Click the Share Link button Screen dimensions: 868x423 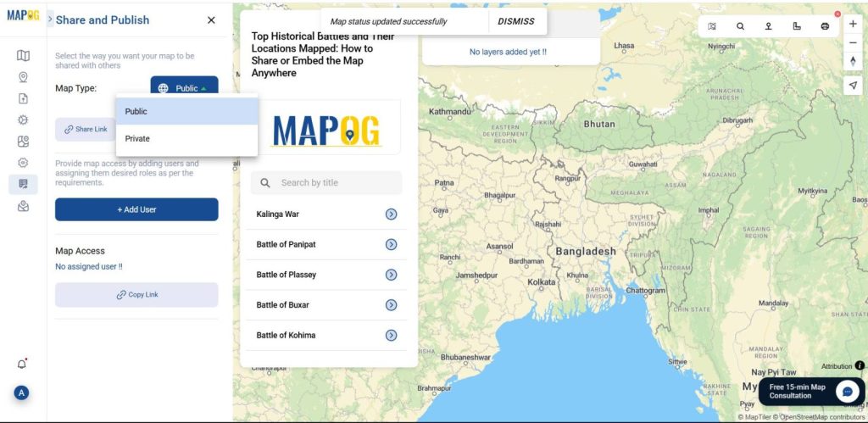click(86, 129)
